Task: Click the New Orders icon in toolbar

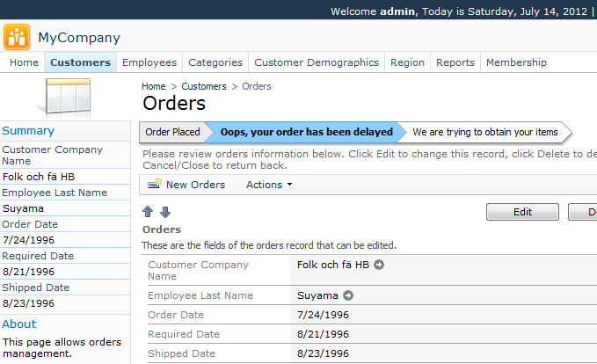Action: 155,184
